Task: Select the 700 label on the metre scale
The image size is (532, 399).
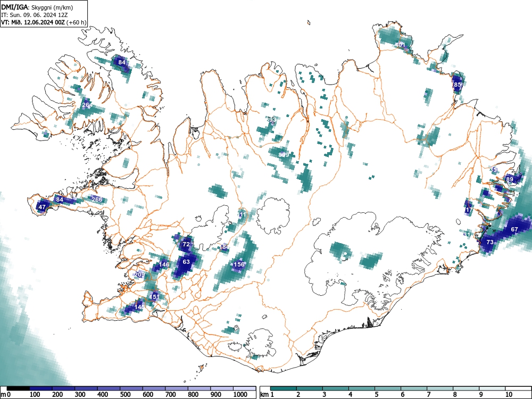Action: pos(170,394)
